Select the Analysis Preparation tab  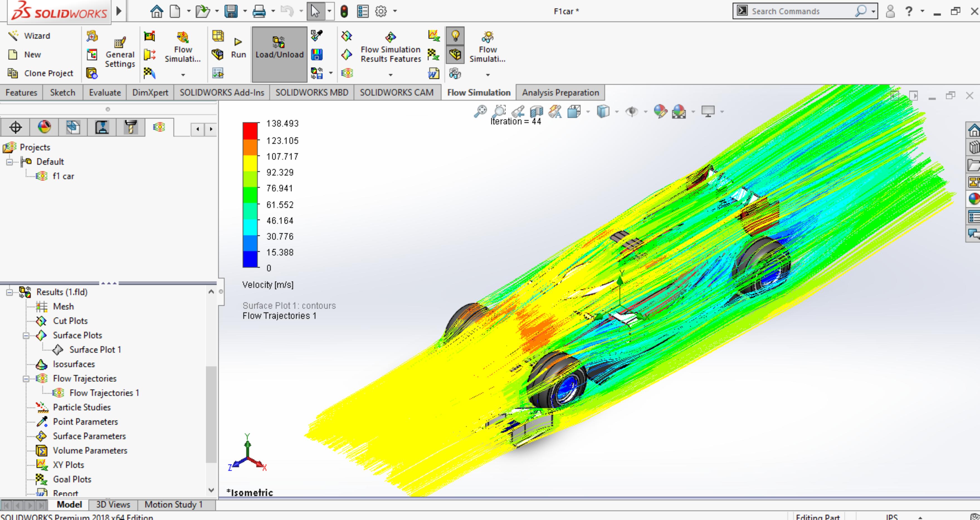coord(560,92)
